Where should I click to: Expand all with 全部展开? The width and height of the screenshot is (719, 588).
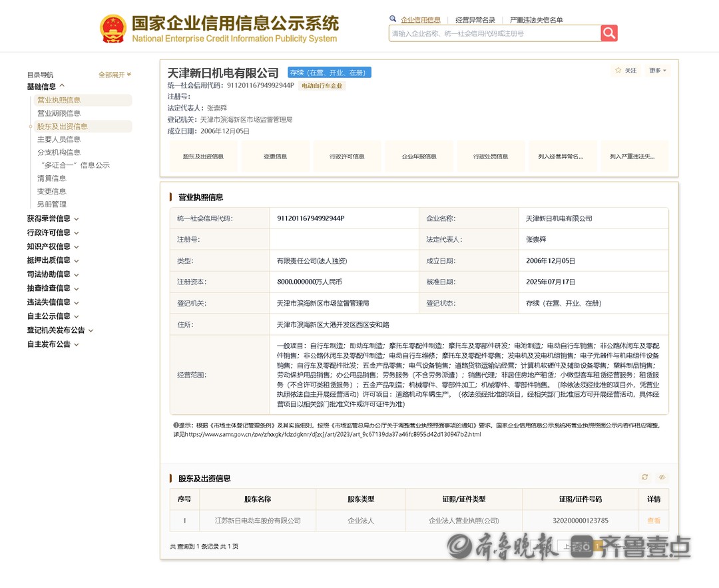(x=115, y=75)
